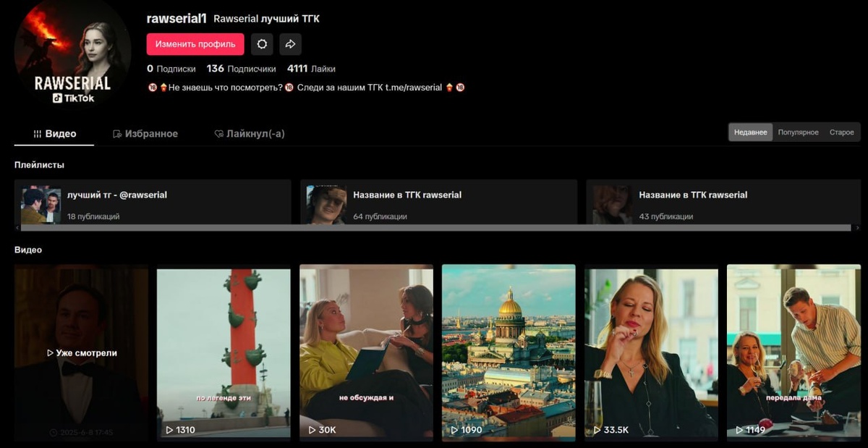Open playlist 'лучший тг - @rawserial'

[153, 202]
